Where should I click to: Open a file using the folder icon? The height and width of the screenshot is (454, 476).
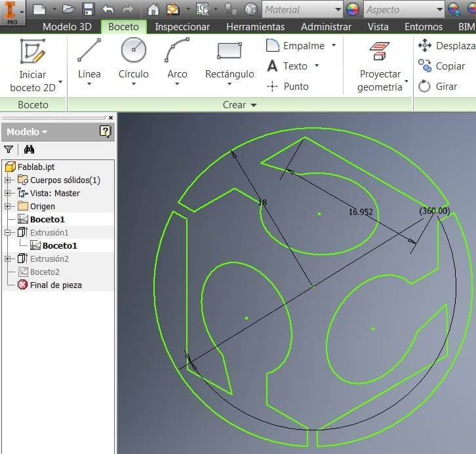[x=68, y=9]
